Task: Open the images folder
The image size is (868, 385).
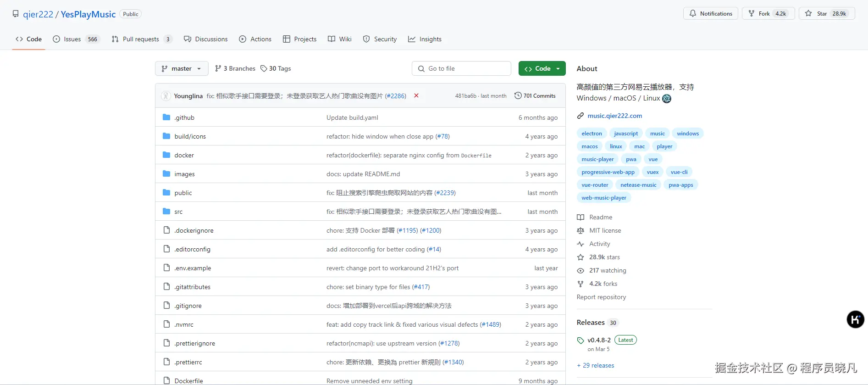Action: coord(184,174)
